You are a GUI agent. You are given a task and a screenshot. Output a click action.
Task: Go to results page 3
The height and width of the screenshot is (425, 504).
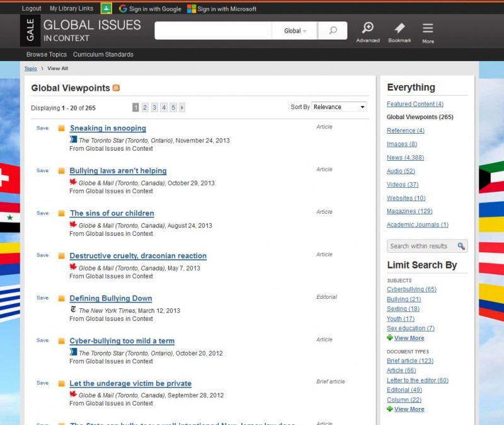[154, 107]
